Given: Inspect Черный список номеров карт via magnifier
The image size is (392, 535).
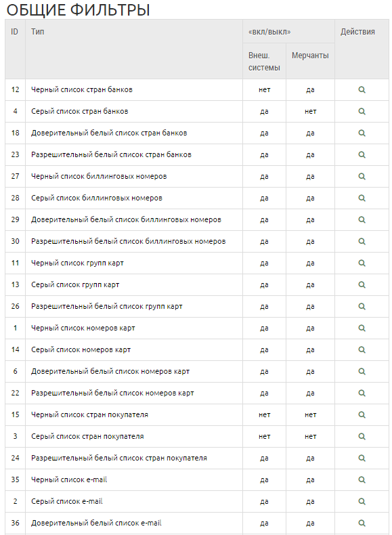Looking at the screenshot, I should click(x=362, y=328).
